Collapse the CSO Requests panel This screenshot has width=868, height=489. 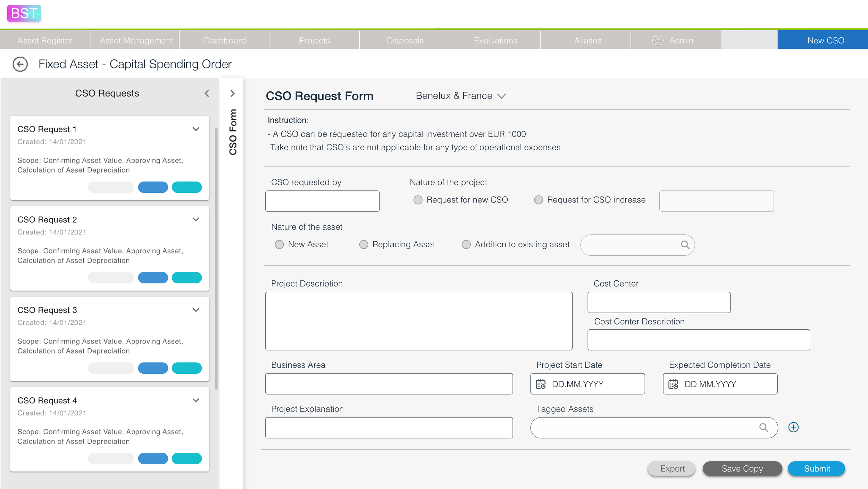207,93
